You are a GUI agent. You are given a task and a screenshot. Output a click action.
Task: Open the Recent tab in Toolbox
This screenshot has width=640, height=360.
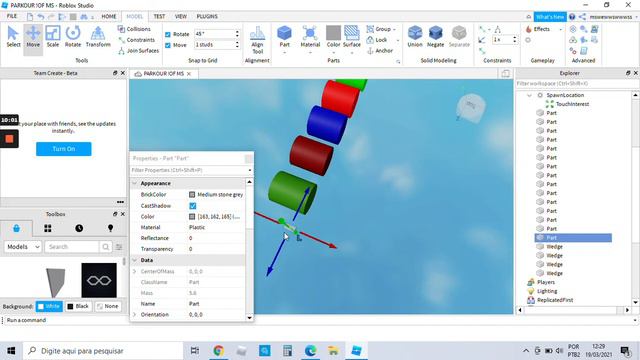point(79,228)
